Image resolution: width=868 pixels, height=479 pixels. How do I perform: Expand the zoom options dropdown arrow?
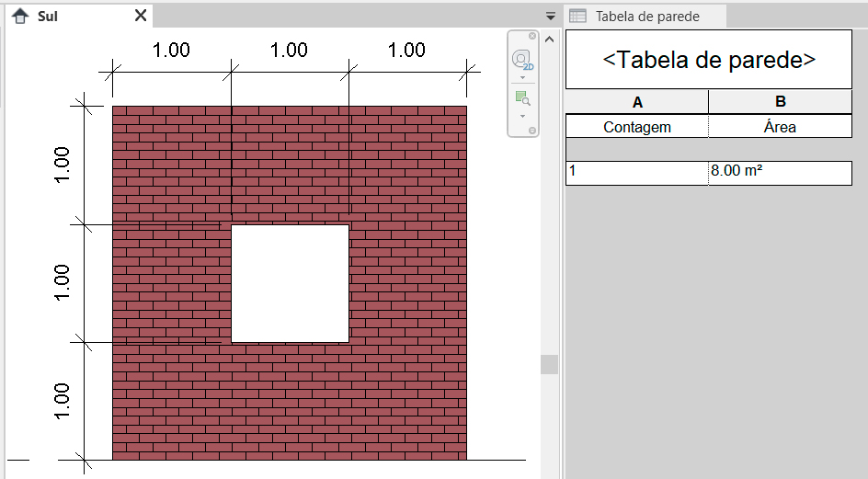[x=522, y=116]
